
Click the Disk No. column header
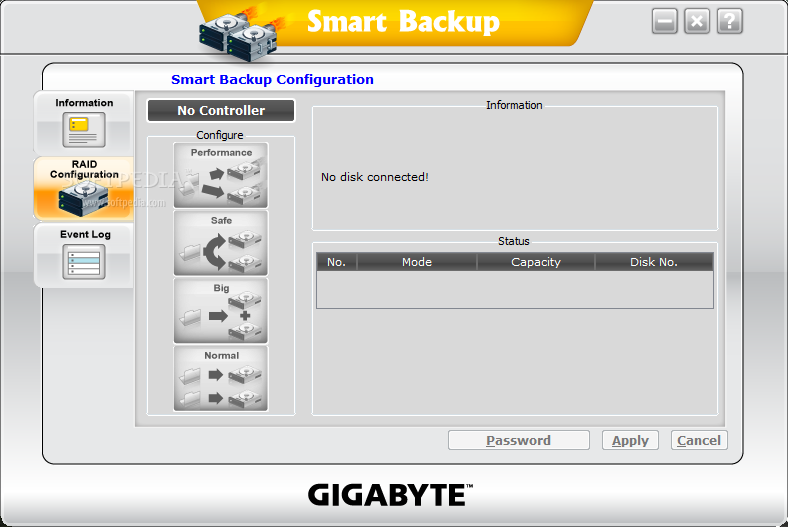(654, 262)
